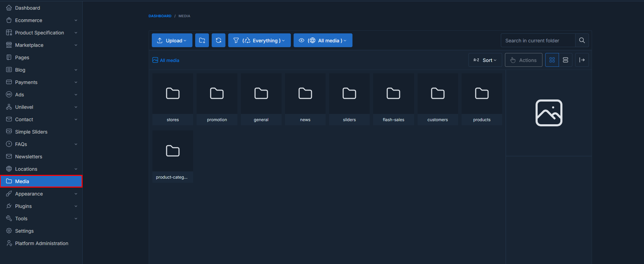Switch to grid view layout
The image size is (644, 264).
pos(552,60)
